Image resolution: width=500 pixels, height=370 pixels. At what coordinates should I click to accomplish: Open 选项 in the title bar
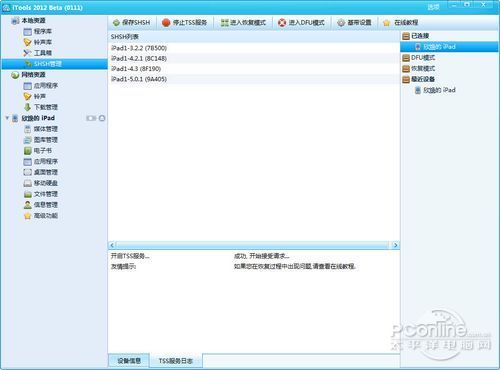433,7
